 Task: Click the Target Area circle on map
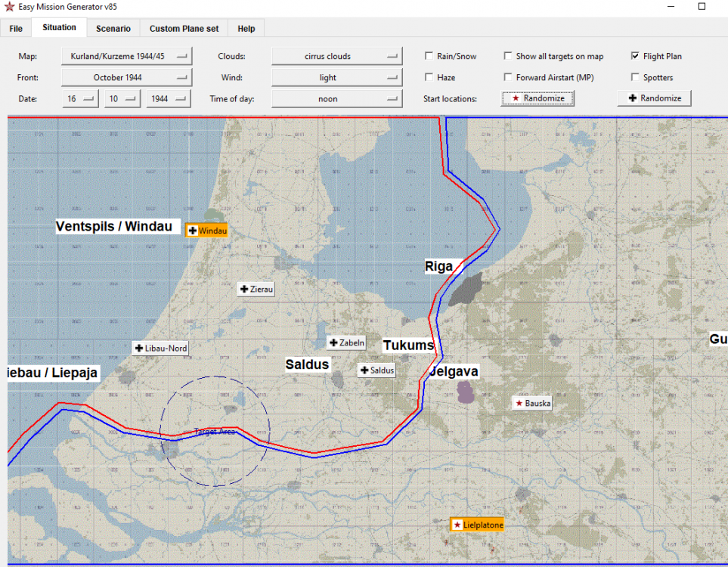[215, 432]
